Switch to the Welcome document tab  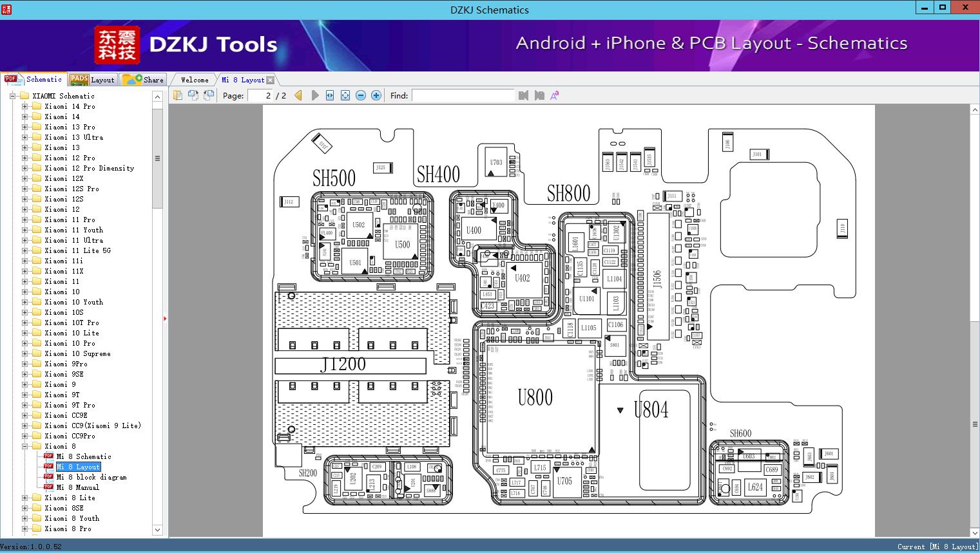(195, 80)
